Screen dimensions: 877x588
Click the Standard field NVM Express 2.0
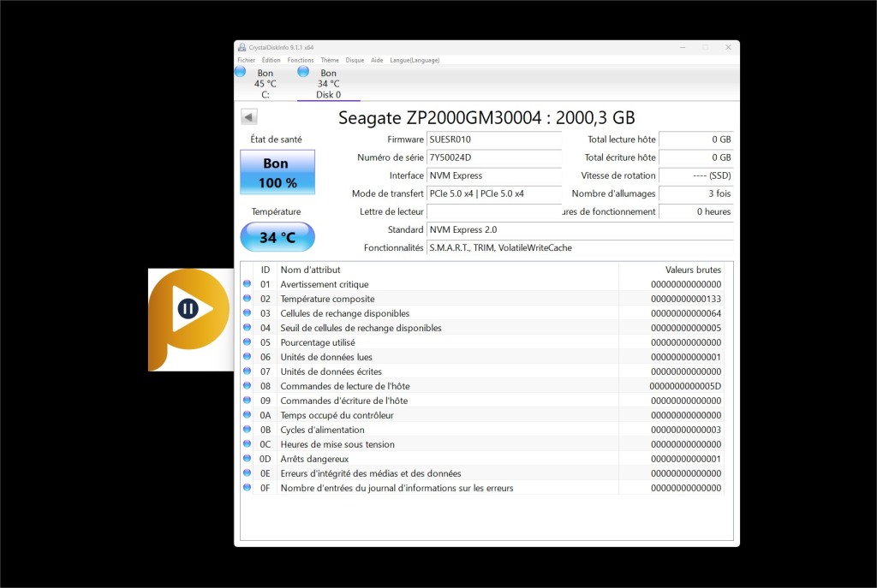click(580, 229)
